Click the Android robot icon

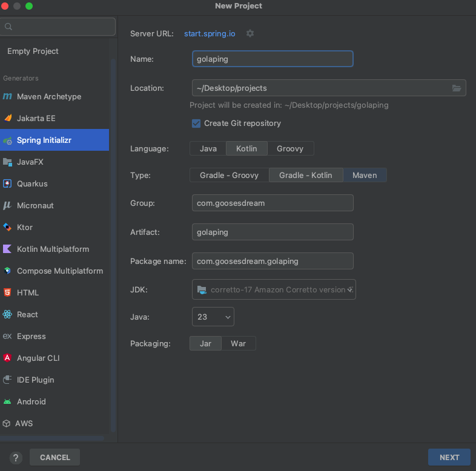pyautogui.click(x=7, y=401)
